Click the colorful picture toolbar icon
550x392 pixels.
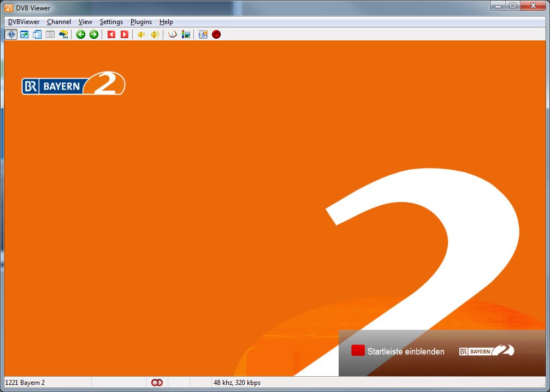coord(186,34)
